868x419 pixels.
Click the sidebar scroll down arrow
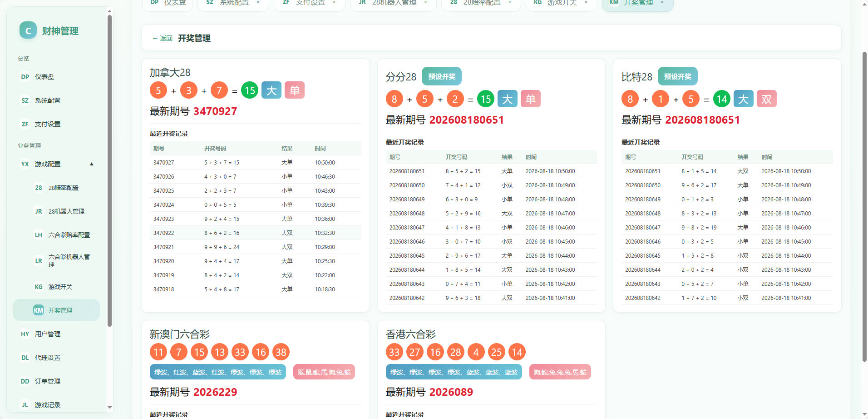109,407
